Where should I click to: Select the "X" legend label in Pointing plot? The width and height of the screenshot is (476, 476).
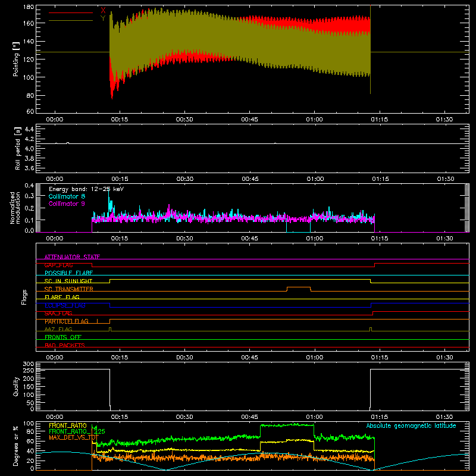103,10
